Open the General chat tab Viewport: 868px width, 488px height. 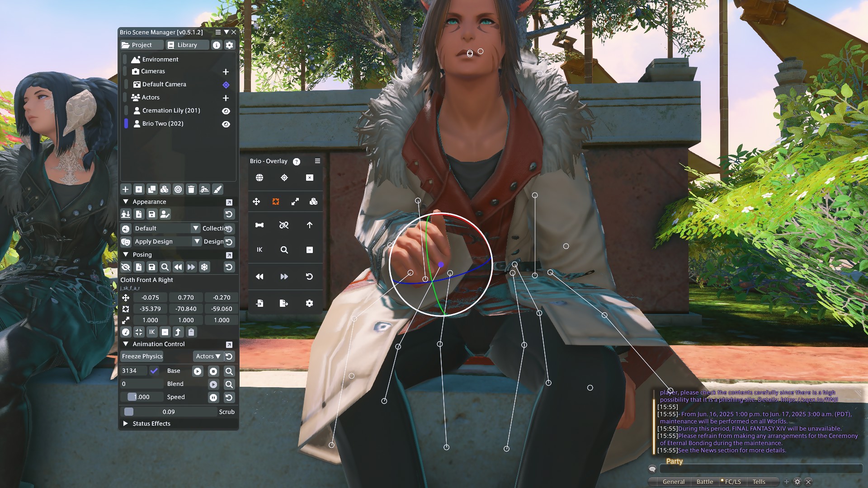coord(674,482)
